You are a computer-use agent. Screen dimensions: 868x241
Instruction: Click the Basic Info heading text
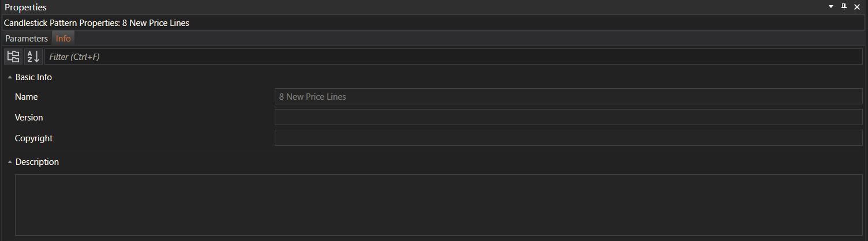click(33, 77)
